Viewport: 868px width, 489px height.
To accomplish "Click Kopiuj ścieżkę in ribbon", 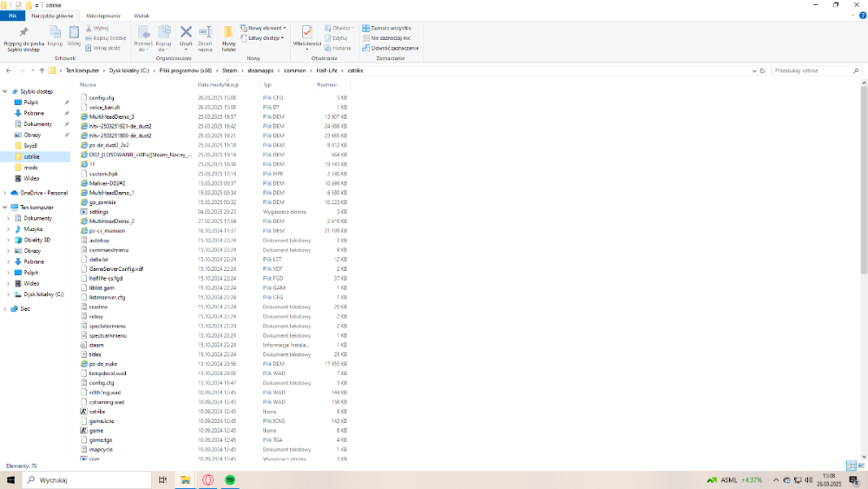I will 106,37.
